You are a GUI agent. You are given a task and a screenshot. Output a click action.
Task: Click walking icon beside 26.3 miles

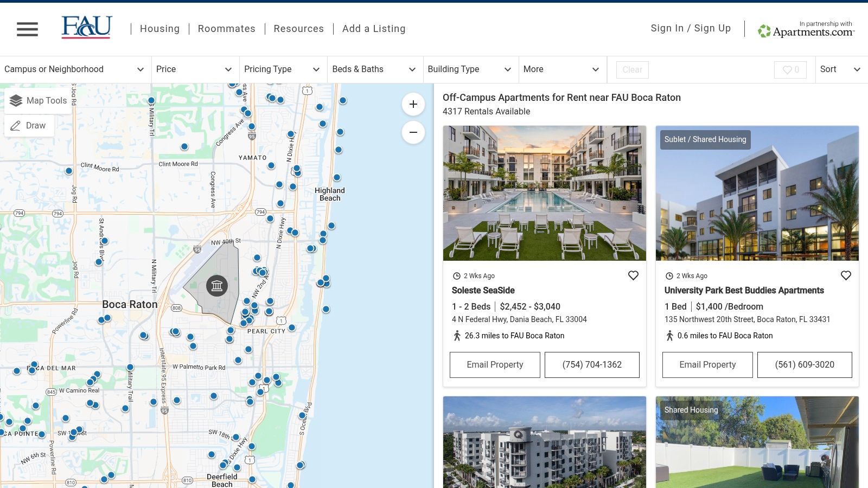coord(457,336)
